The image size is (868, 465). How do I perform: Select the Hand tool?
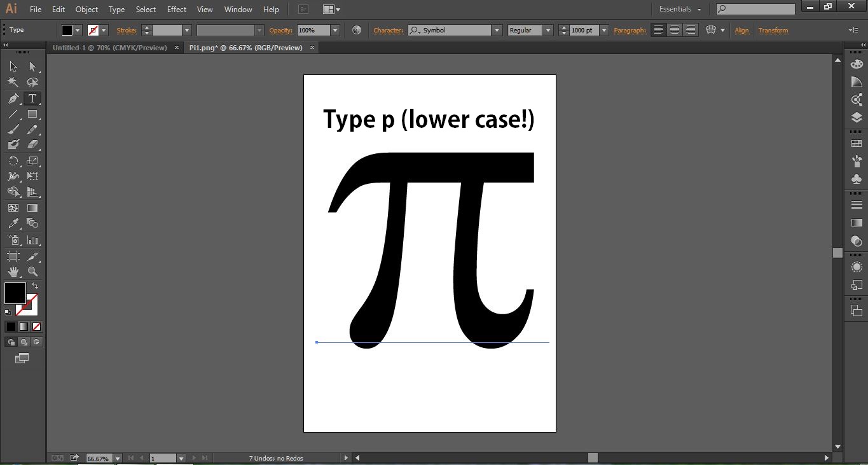pyautogui.click(x=13, y=272)
